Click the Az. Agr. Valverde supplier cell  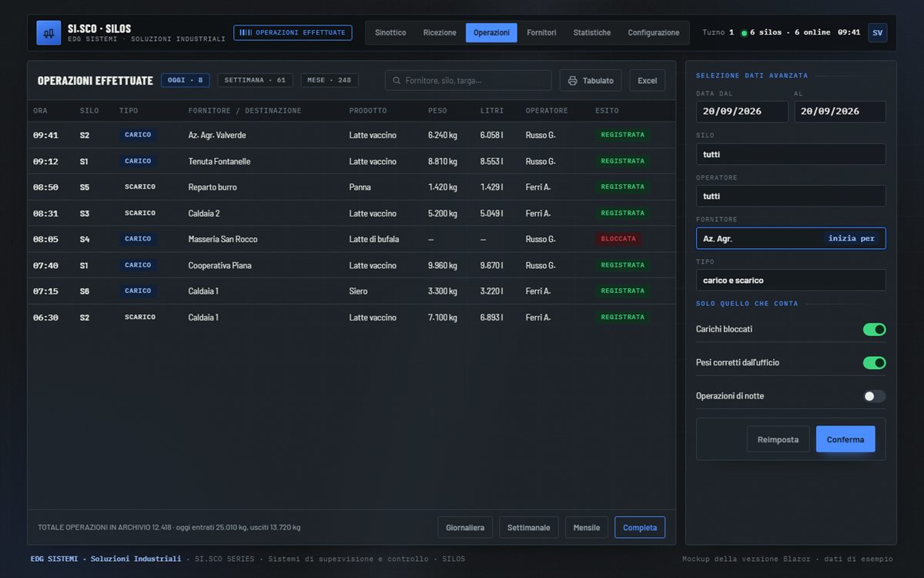(217, 135)
